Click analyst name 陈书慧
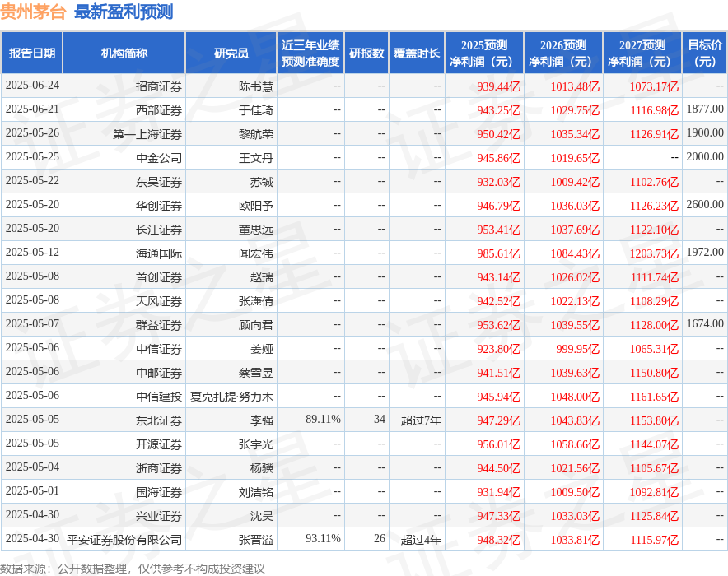The width and height of the screenshot is (728, 576). click(256, 86)
